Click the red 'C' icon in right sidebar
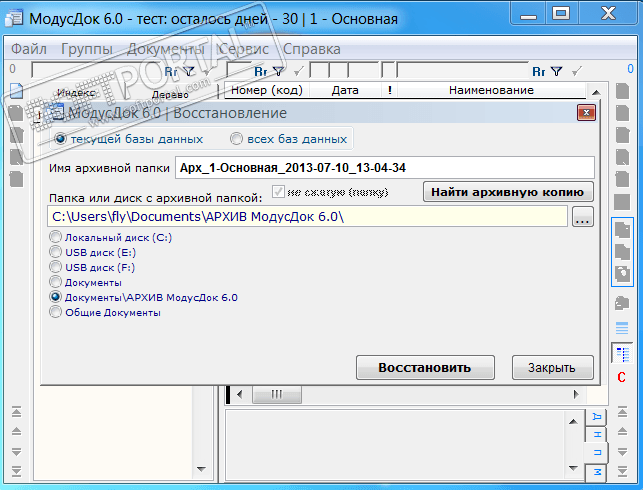This screenshot has width=643, height=490. 622,377
